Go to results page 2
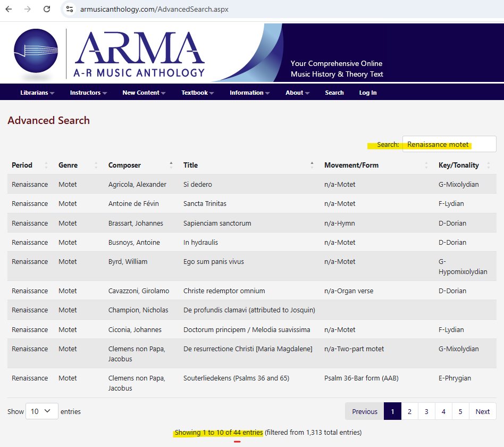This screenshot has height=447, width=504. click(409, 411)
